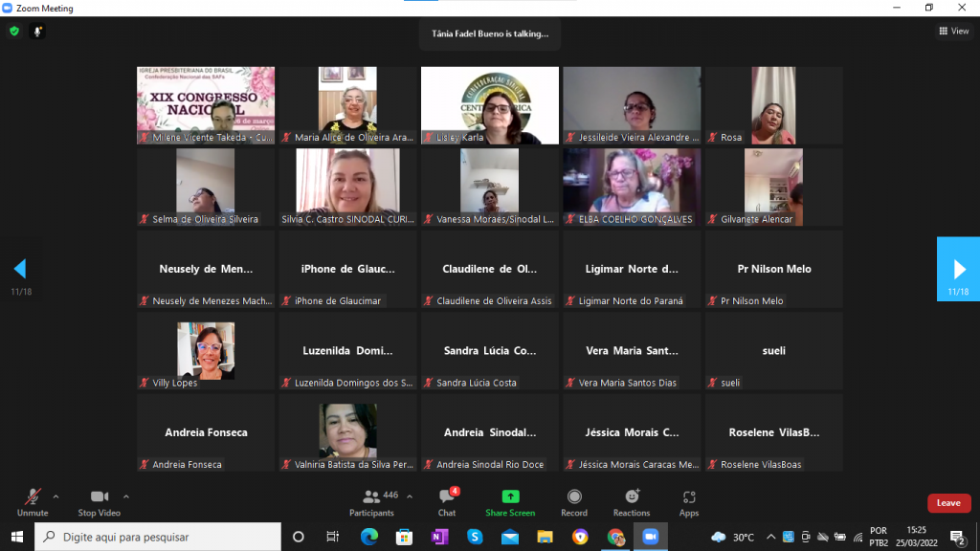Expand audio options arrow beside Unmute
Image resolution: width=980 pixels, height=551 pixels.
pos(56,496)
